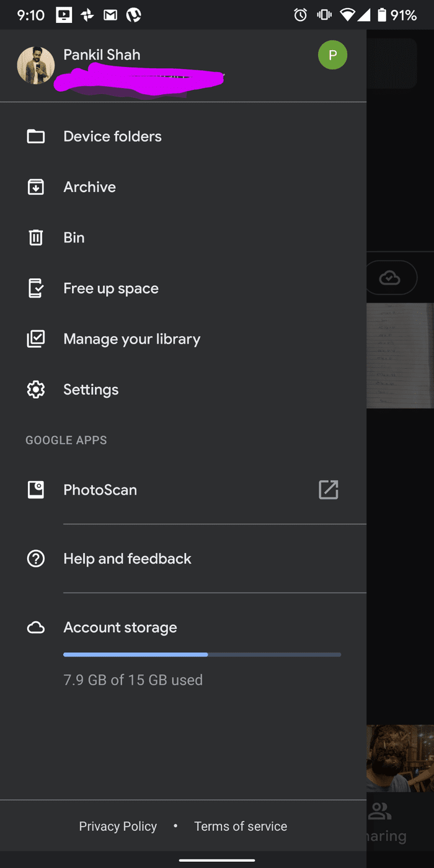434x868 pixels.
Task: Tap the Pankil Shah account name
Action: coord(102,55)
